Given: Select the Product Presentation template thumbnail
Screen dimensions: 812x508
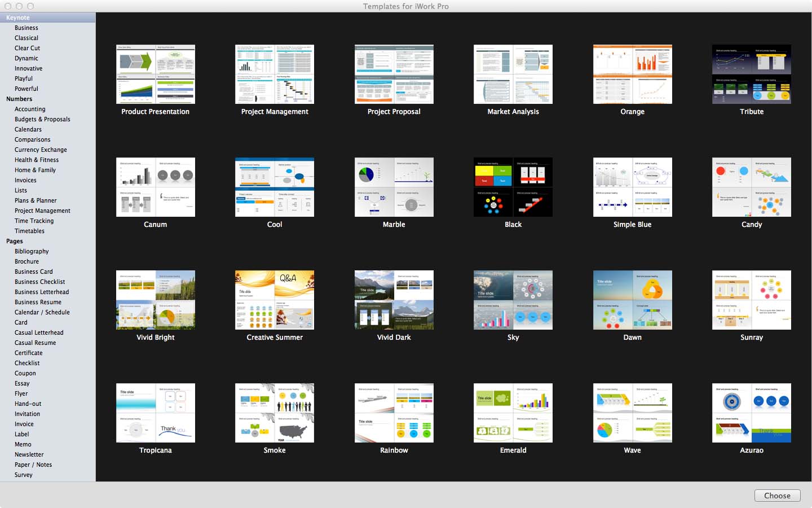Looking at the screenshot, I should coord(155,74).
